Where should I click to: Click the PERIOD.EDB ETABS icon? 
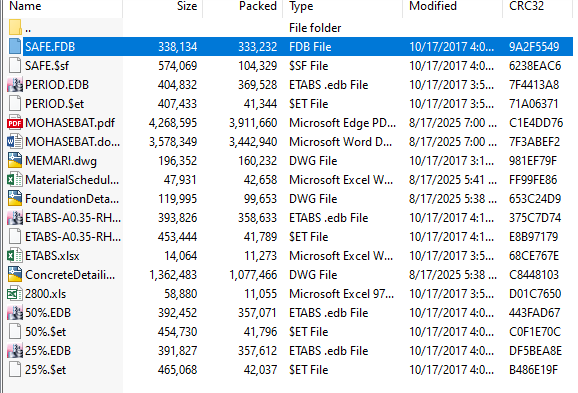click(15, 84)
